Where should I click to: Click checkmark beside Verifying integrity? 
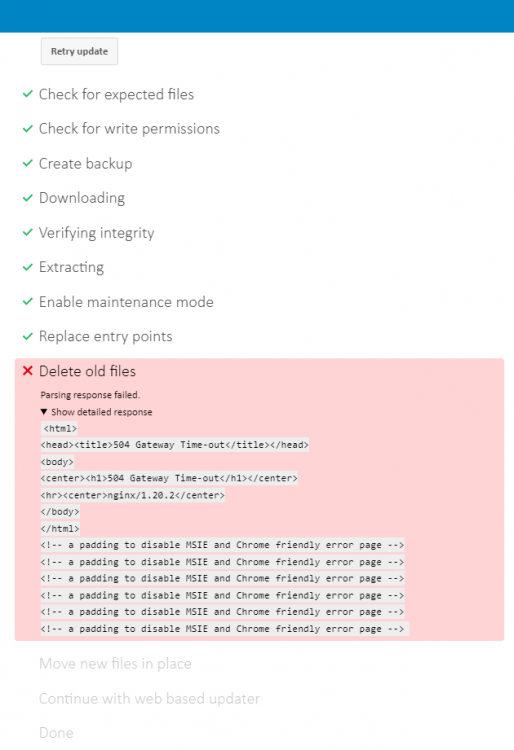(28, 232)
